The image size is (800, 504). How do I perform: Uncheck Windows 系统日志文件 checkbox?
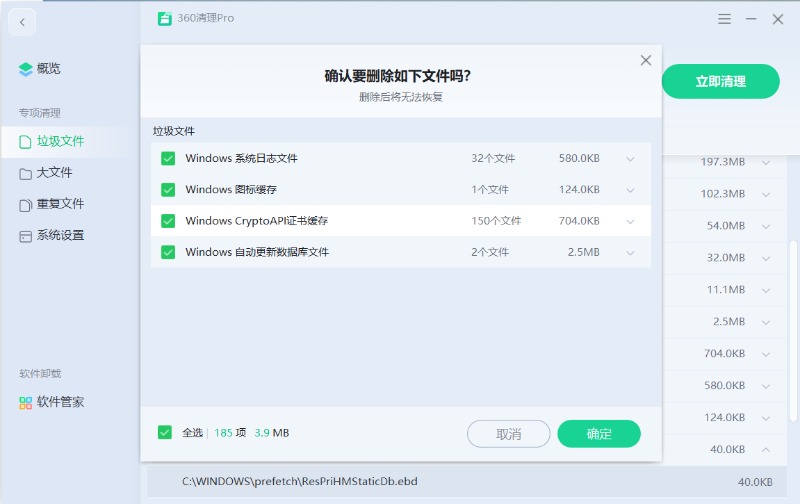(168, 158)
